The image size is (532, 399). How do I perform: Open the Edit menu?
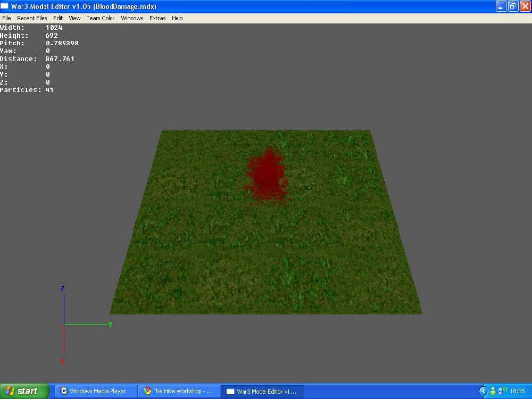pyautogui.click(x=58, y=18)
